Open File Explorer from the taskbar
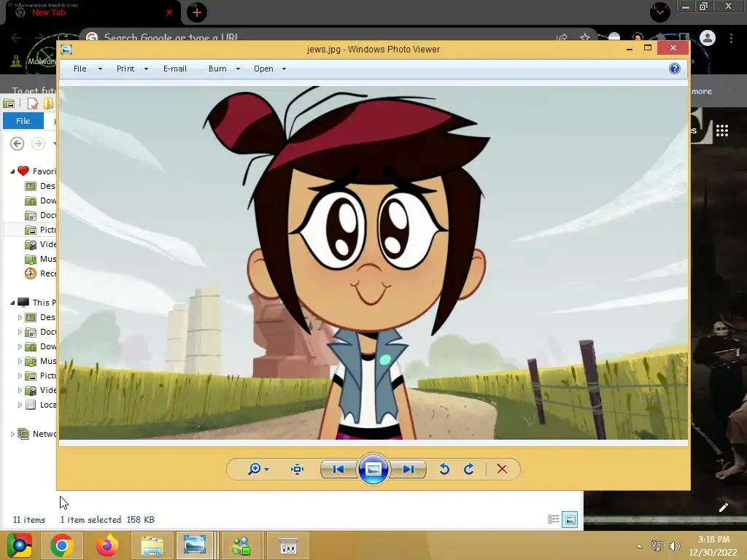Screen dimensions: 747x560 tap(152, 545)
